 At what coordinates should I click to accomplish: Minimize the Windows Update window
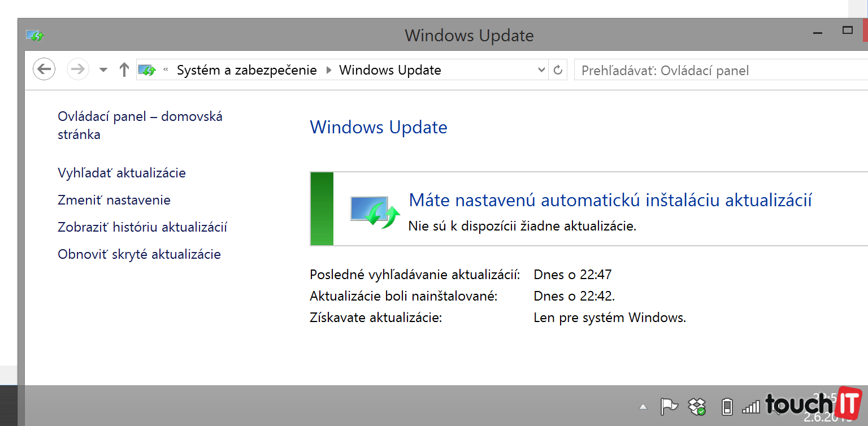tap(818, 32)
